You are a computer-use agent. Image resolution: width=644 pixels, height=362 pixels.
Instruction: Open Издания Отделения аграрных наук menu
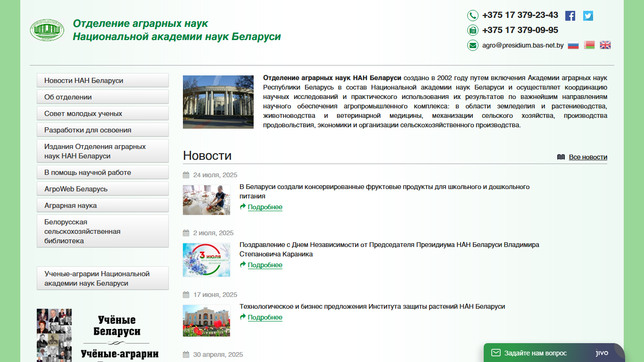pos(103,151)
